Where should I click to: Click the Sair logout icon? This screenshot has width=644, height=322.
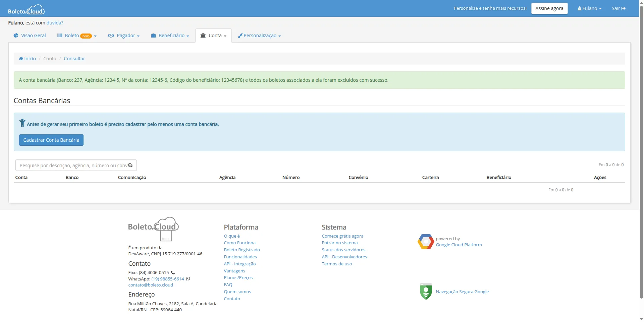pyautogui.click(x=623, y=8)
